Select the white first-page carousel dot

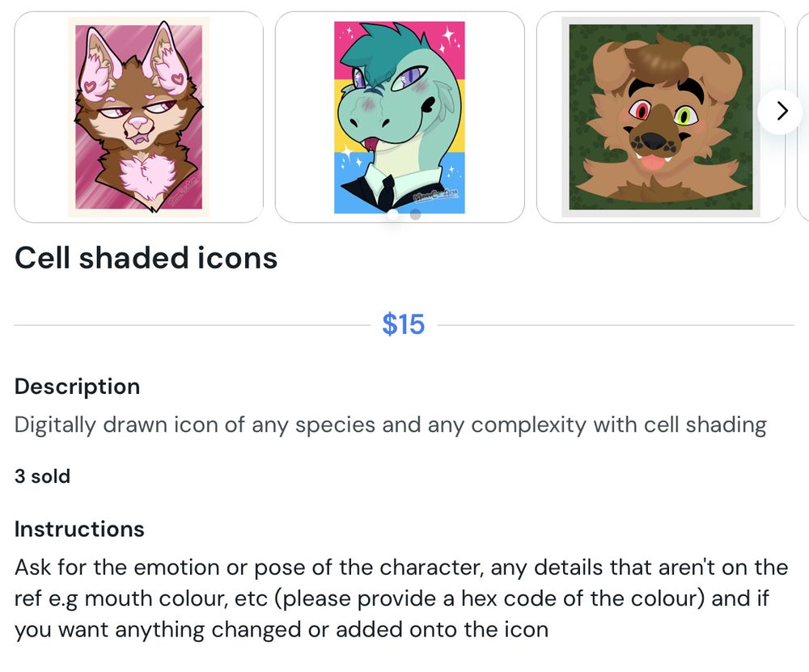click(394, 214)
